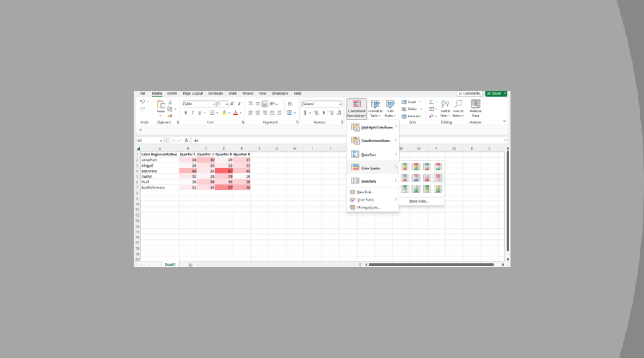The image size is (644, 358).
Task: Open the Icon Sets submenu
Action: pos(373,181)
